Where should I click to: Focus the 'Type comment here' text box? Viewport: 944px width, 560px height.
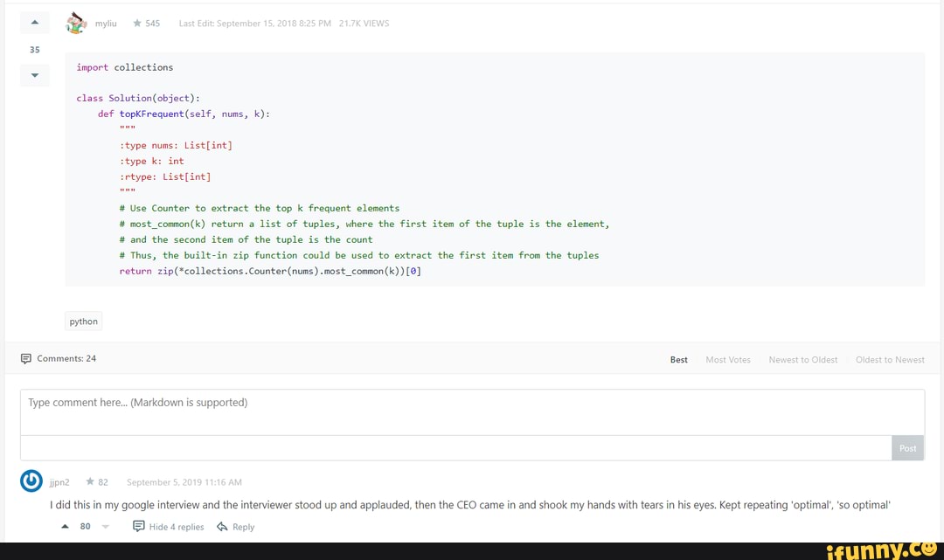pos(472,411)
